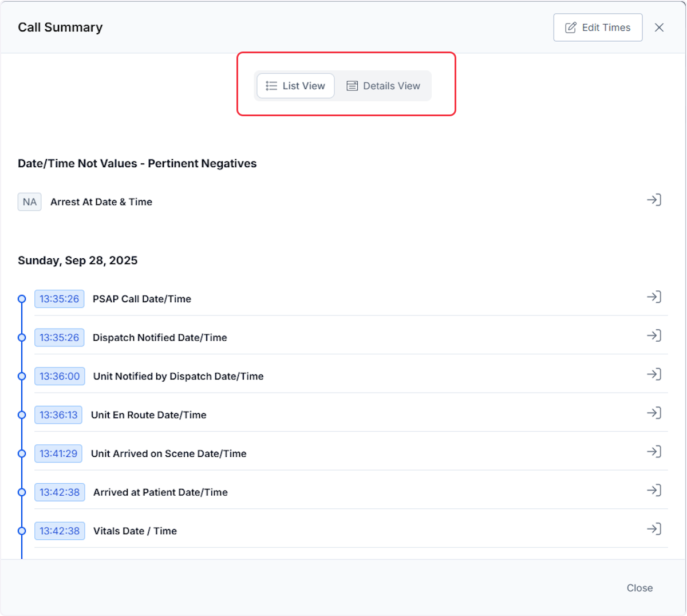Click timeline marker for Unit En Route
This screenshot has width=687, height=616.
point(22,415)
